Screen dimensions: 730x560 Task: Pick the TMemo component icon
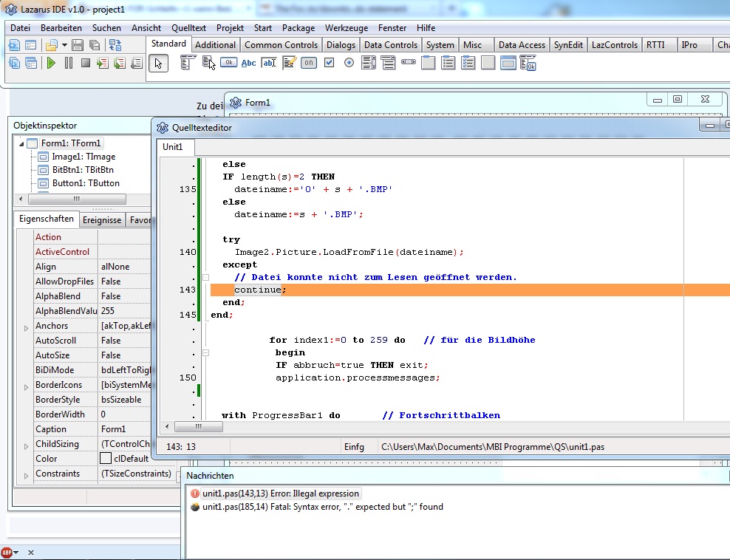point(289,63)
